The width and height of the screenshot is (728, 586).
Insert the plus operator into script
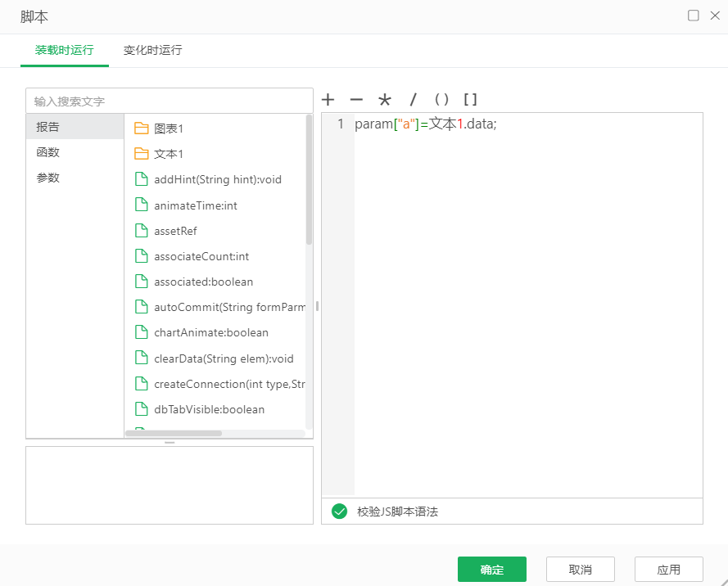[x=328, y=100]
